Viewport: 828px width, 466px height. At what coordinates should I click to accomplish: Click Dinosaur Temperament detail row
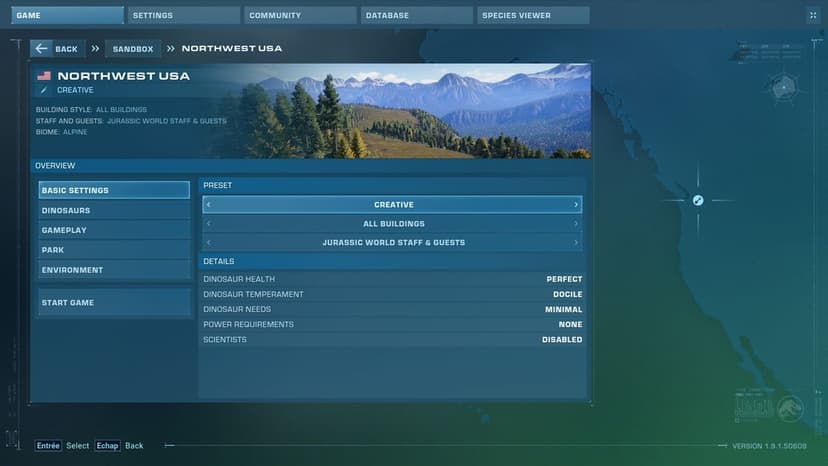pos(392,294)
